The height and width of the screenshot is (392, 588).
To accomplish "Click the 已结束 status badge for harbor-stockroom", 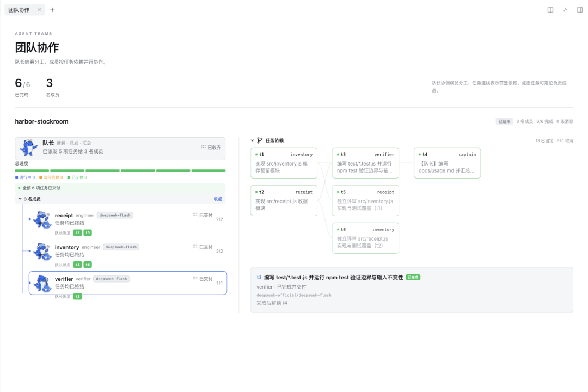I will click(x=504, y=121).
